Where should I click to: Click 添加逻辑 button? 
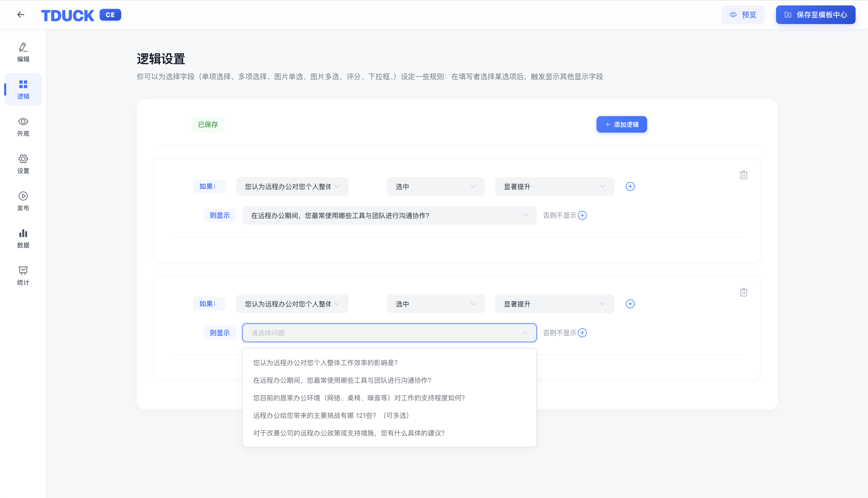[622, 125]
